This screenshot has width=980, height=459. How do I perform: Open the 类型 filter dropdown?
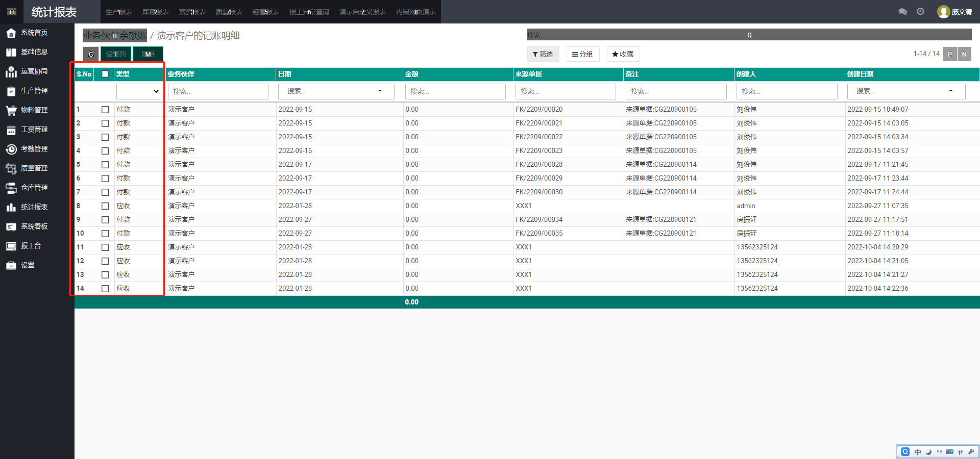pos(138,91)
